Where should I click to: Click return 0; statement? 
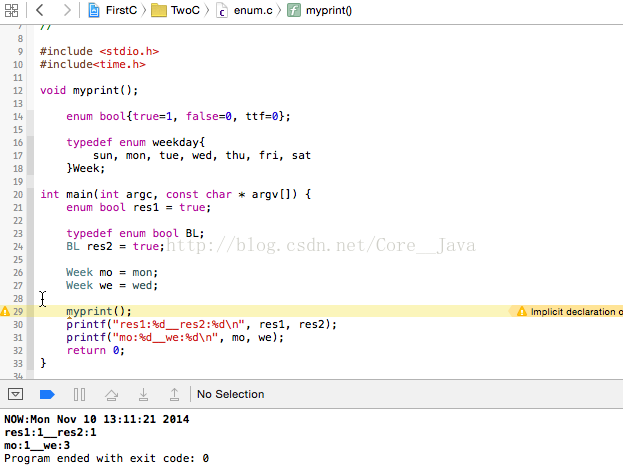point(95,351)
